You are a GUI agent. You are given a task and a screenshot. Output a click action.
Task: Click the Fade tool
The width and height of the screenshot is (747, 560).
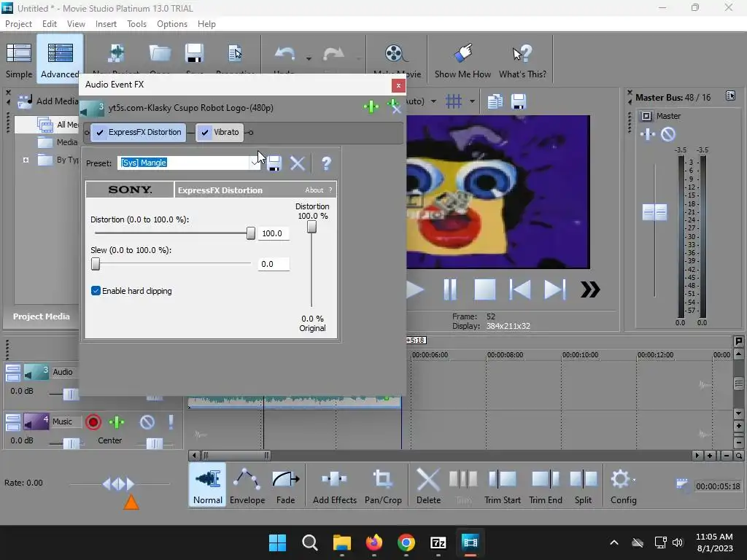tap(285, 486)
